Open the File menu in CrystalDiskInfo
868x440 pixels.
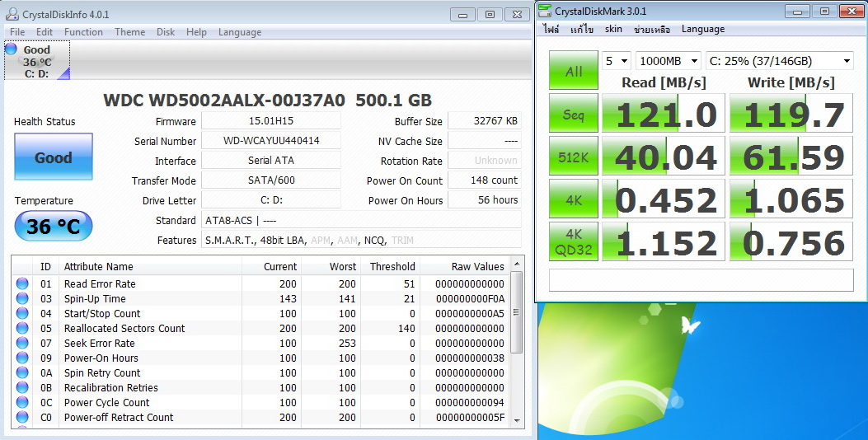(x=17, y=32)
